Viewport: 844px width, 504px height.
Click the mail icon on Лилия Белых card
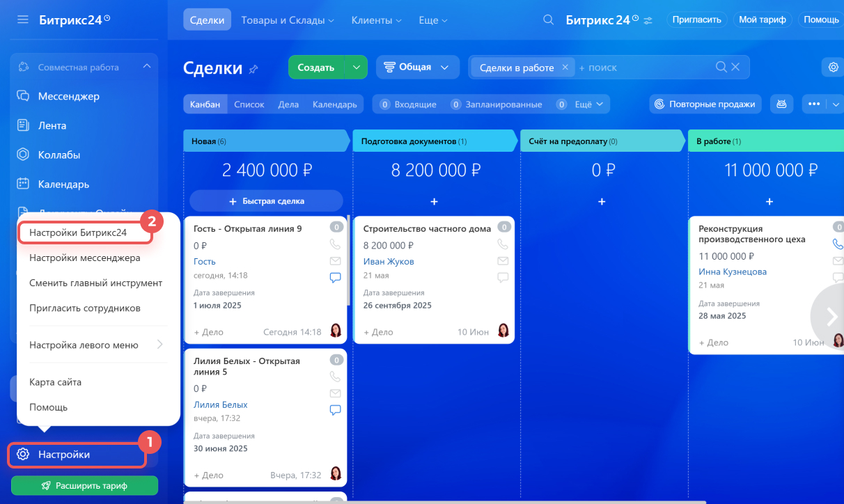[335, 393]
